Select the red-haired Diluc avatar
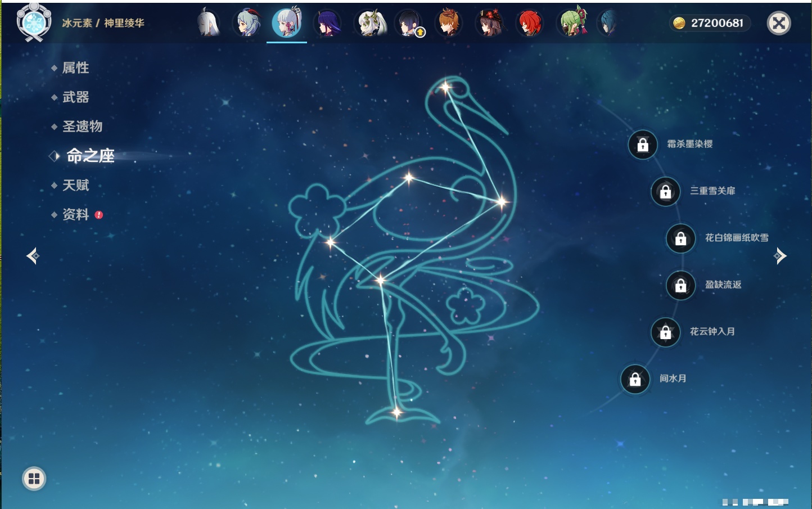Viewport: 812px width, 509px height. click(x=529, y=24)
